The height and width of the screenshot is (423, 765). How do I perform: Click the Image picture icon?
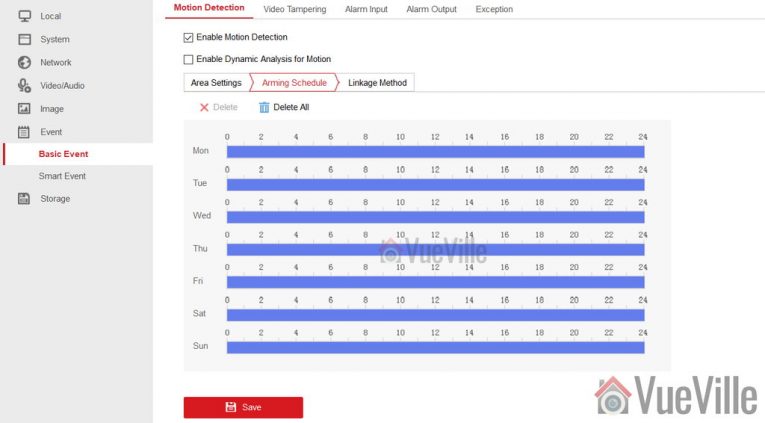point(24,108)
